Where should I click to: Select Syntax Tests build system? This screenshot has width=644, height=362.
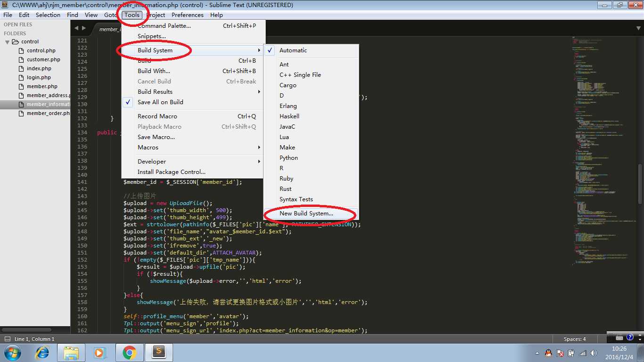(x=311, y=199)
